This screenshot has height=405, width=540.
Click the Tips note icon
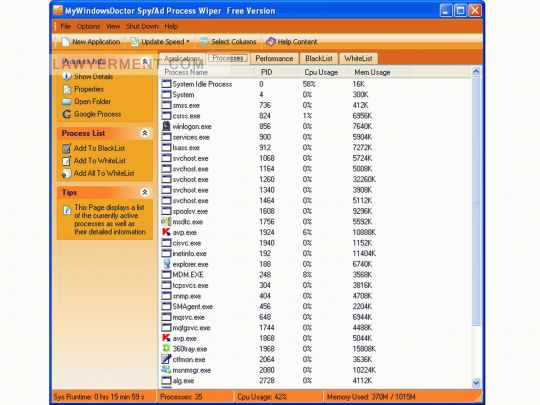(67, 210)
